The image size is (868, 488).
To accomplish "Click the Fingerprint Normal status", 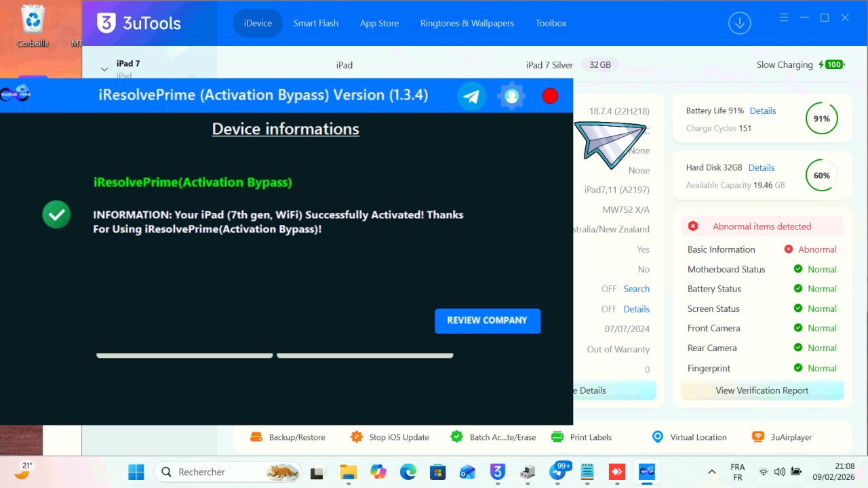I will pos(816,368).
